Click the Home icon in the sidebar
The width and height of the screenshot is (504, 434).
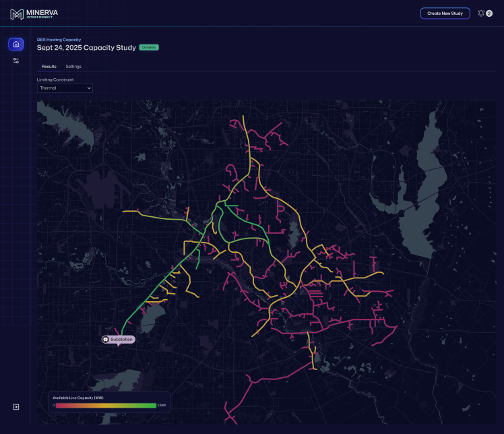pyautogui.click(x=16, y=44)
